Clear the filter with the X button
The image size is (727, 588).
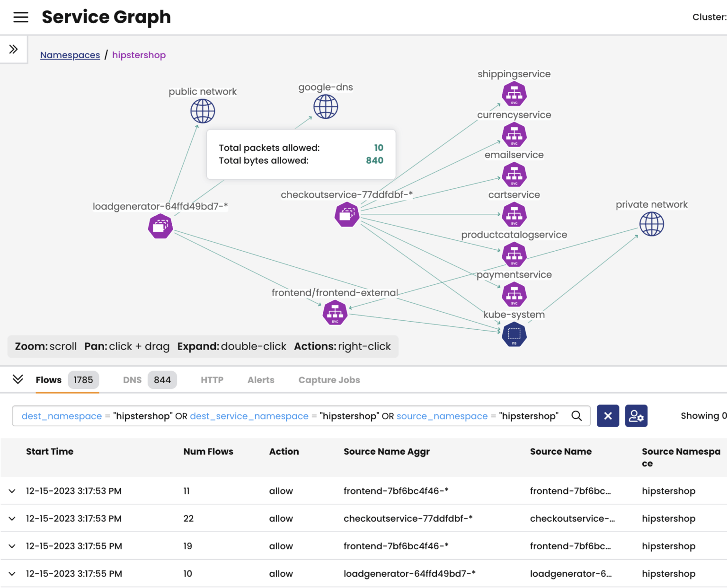(x=608, y=416)
